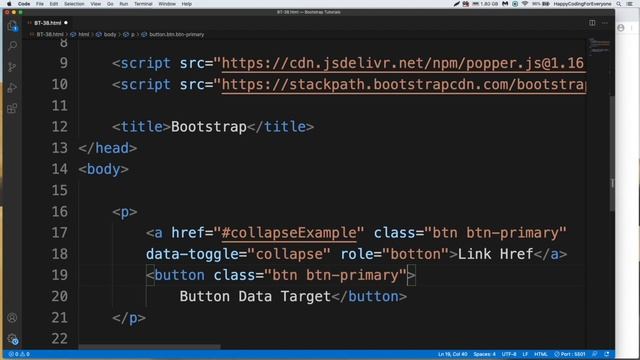Screen dimensions: 640x360
Task: Click the editor minimap
Action: 600,47
